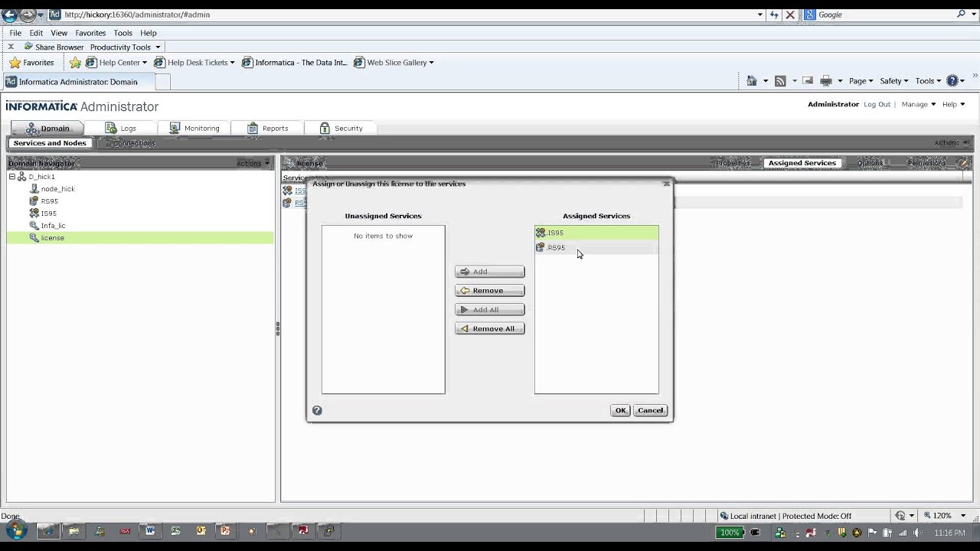The width and height of the screenshot is (980, 551).
Task: Open the Manage dropdown menu
Action: 918,104
